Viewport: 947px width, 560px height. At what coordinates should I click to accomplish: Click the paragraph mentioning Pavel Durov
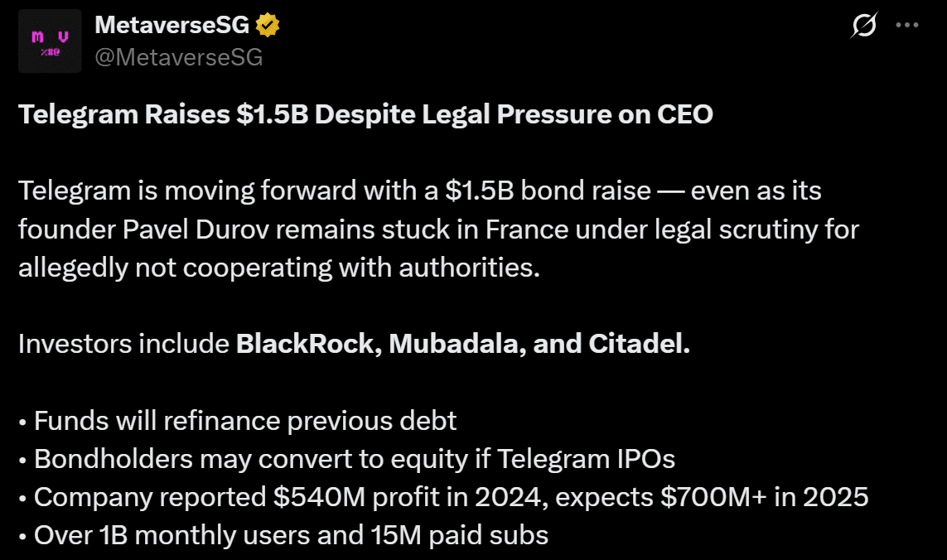click(437, 229)
